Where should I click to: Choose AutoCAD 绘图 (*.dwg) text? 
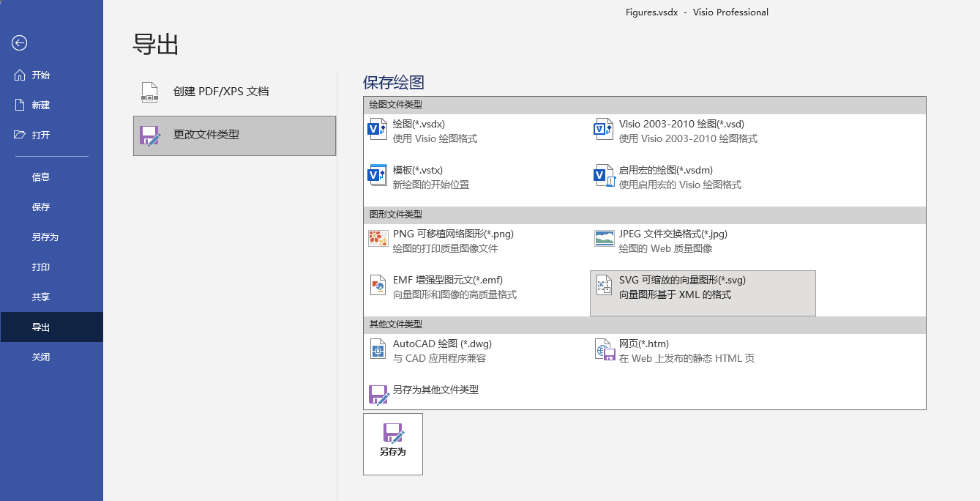point(442,344)
